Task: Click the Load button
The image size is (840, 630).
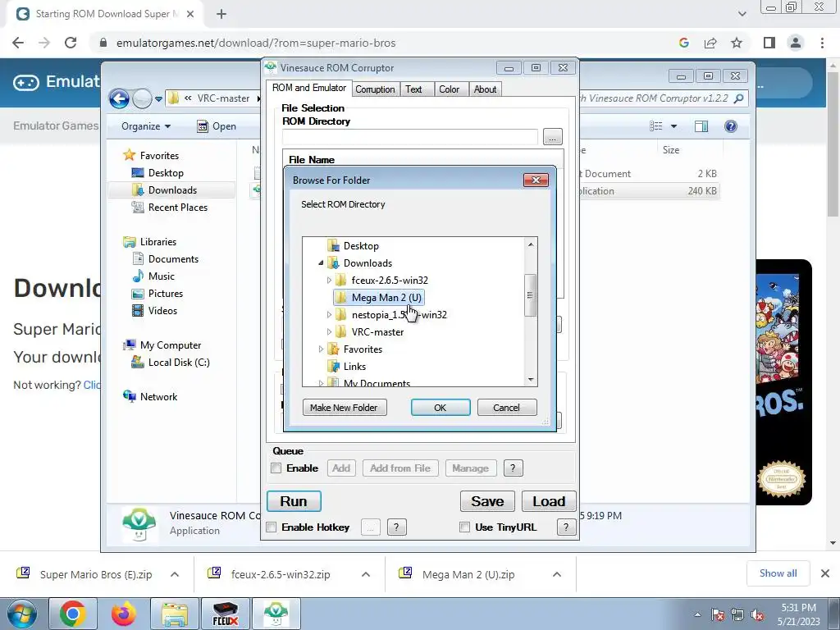Action: click(549, 501)
